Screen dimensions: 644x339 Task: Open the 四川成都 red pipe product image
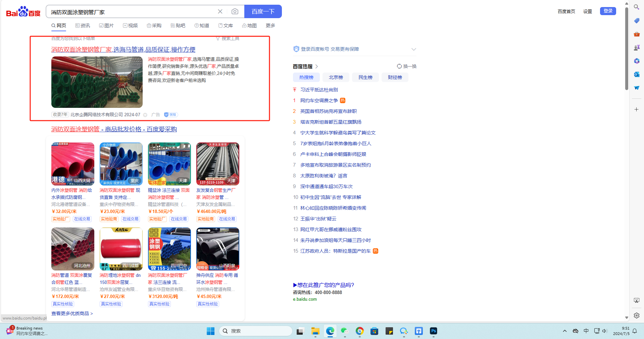tap(121, 249)
